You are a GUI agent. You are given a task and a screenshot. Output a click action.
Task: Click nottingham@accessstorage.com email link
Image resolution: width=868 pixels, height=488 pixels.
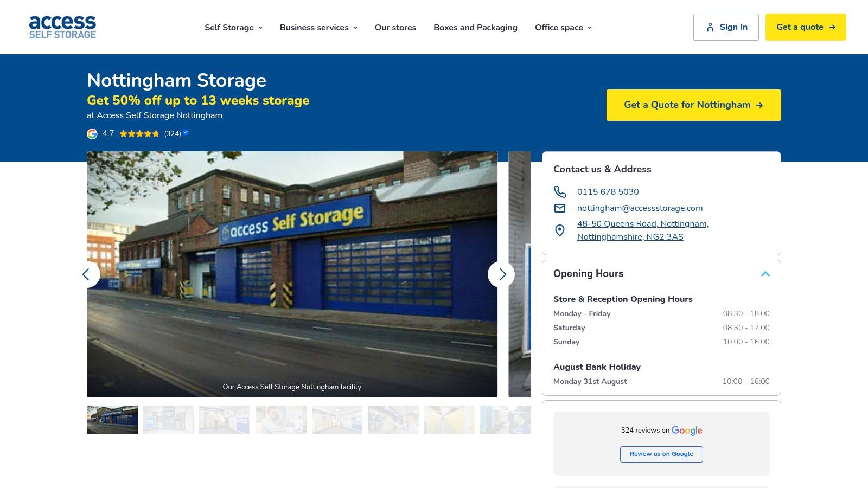(x=640, y=208)
